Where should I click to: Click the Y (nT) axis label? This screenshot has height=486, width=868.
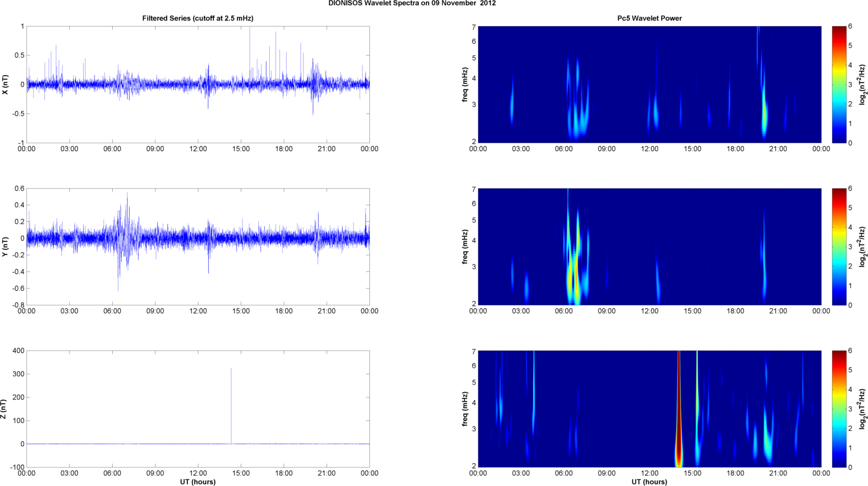click(x=6, y=246)
